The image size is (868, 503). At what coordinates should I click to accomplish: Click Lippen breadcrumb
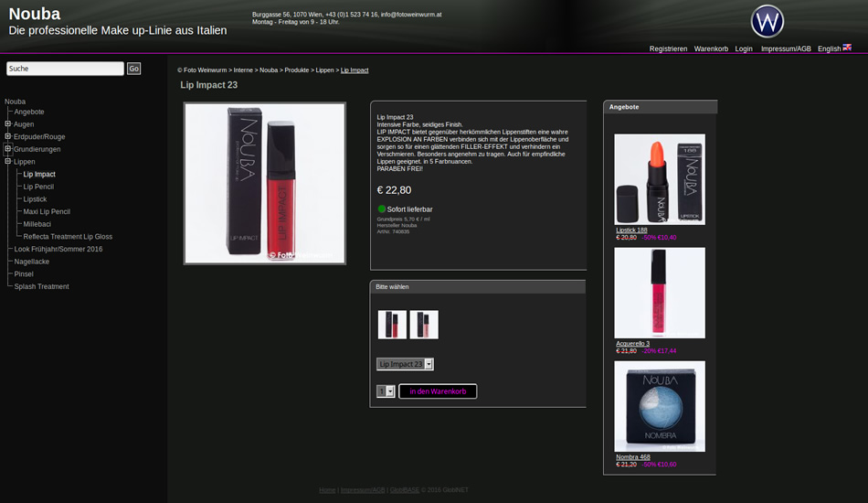coord(324,70)
